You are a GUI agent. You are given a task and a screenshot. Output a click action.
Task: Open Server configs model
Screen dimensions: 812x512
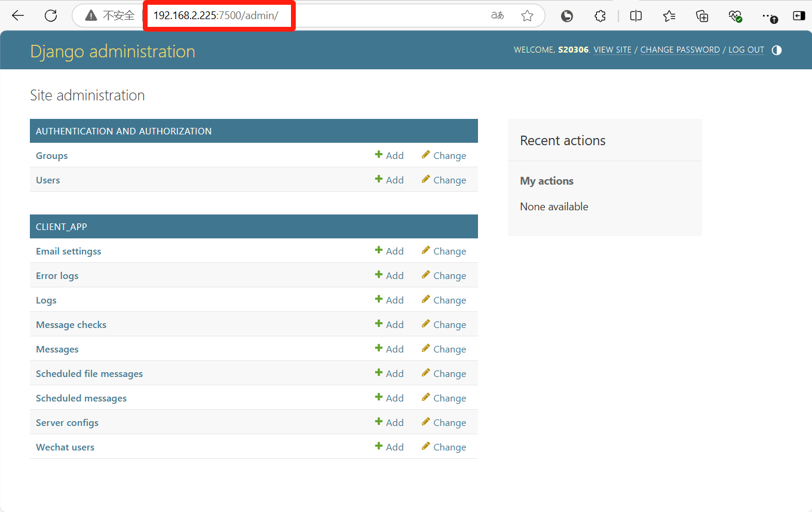pos(67,422)
